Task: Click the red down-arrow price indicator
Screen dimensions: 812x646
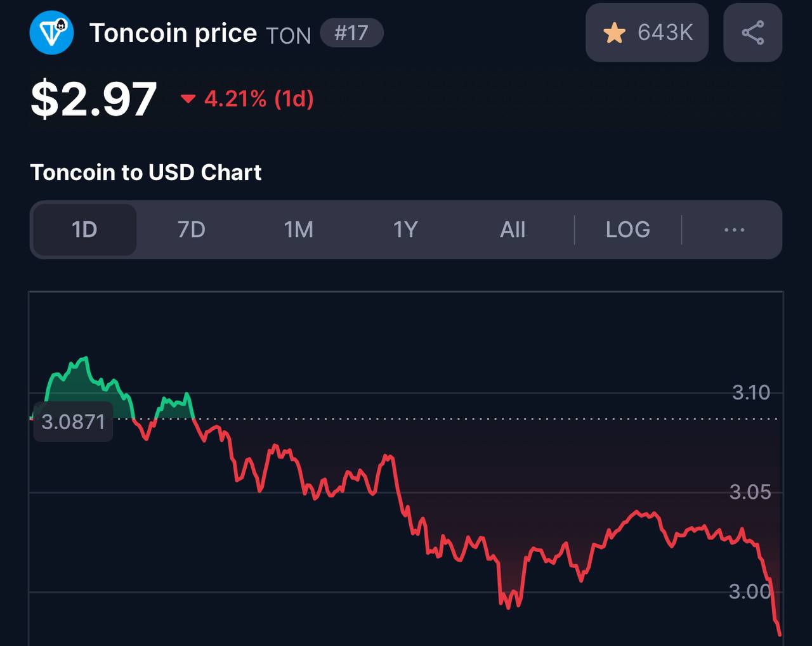Action: click(x=188, y=99)
